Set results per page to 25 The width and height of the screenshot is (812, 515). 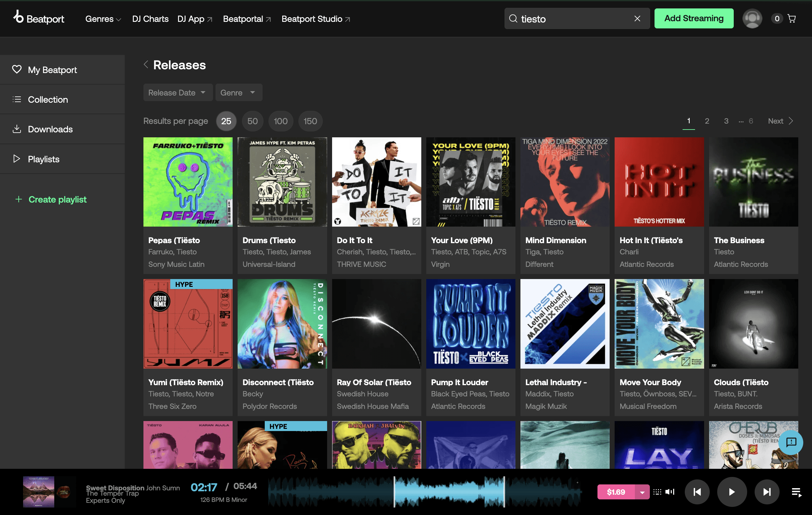pos(226,121)
